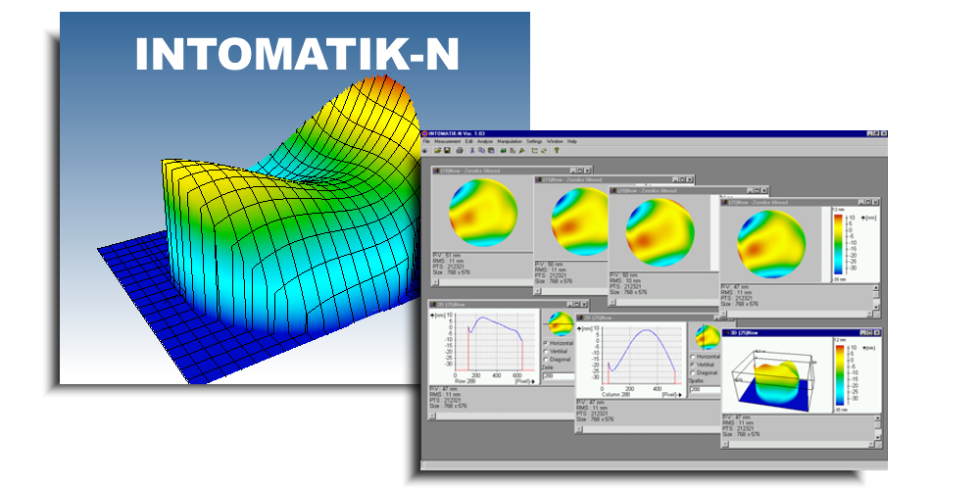Image resolution: width=980 pixels, height=490 pixels.
Task: Select Vertikal in the Column 288 profile window
Action: 703,365
